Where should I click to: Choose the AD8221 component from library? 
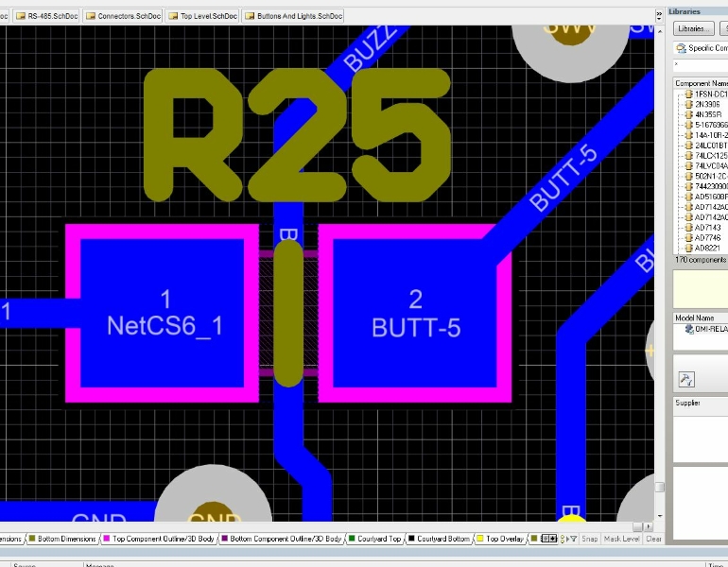(706, 248)
